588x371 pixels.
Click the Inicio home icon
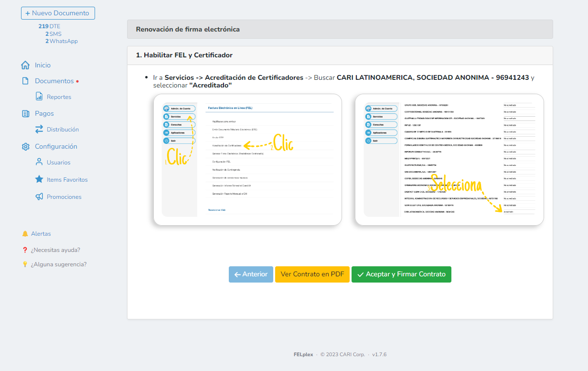click(25, 65)
